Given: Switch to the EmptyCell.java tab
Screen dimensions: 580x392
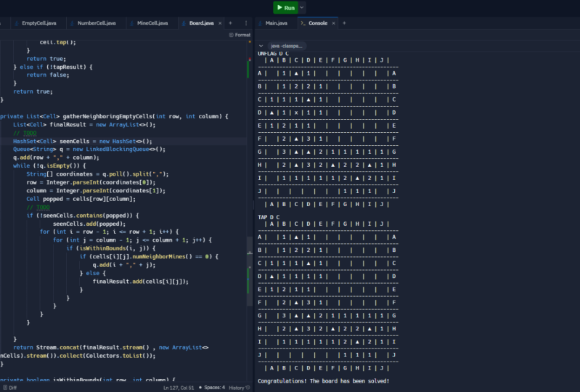Looking at the screenshot, I should coord(39,23).
